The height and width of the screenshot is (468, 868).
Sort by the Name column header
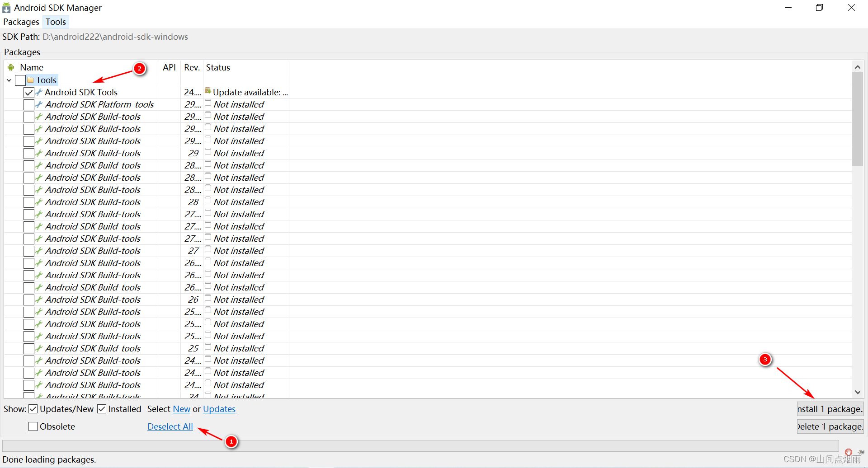click(x=32, y=67)
